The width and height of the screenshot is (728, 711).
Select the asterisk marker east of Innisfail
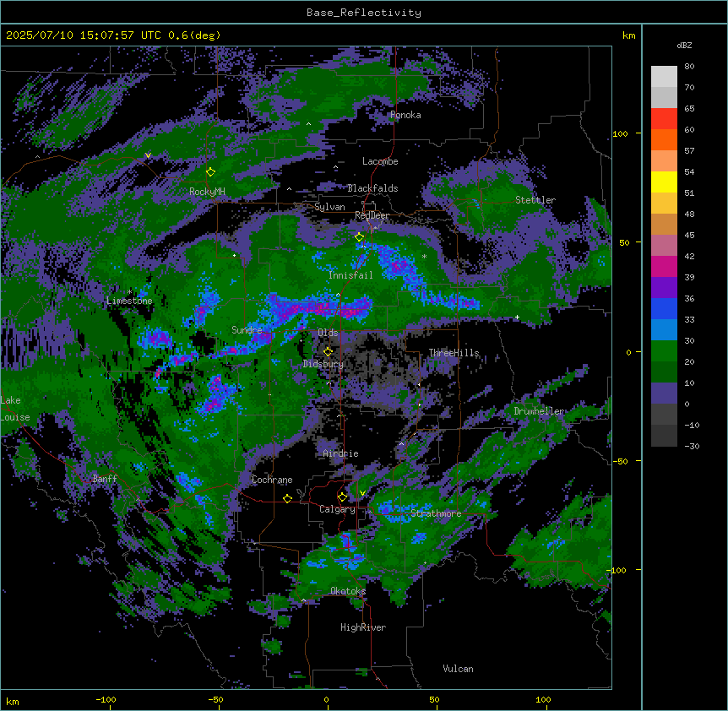[x=424, y=256]
